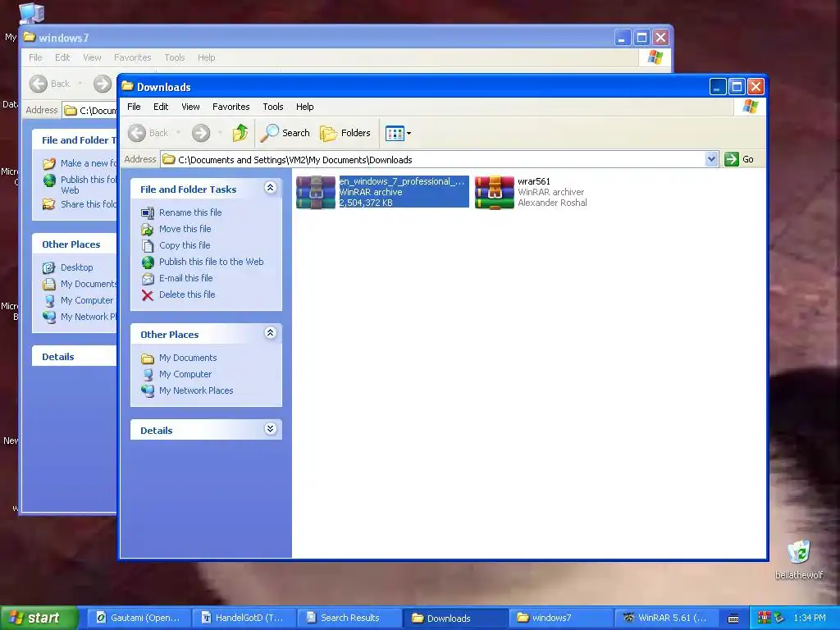Click the keyboard icon on the taskbar
The height and width of the screenshot is (630, 840).
733,619
